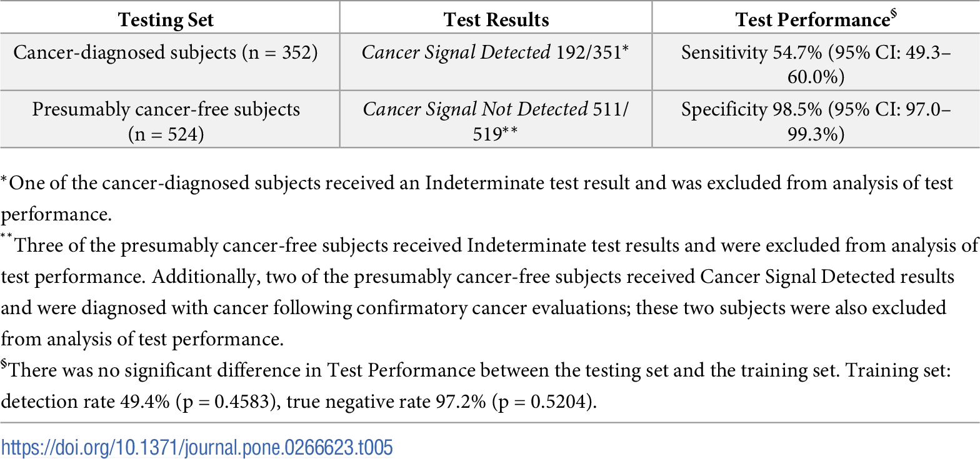The image size is (980, 459).
Task: Click the "Testing Set" column header
Action: pos(166,20)
